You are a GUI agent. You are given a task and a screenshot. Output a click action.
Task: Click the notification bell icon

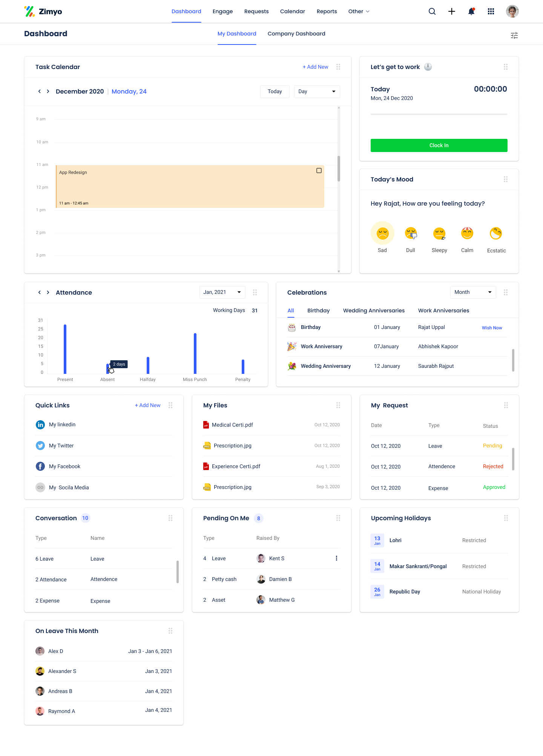[x=471, y=11]
